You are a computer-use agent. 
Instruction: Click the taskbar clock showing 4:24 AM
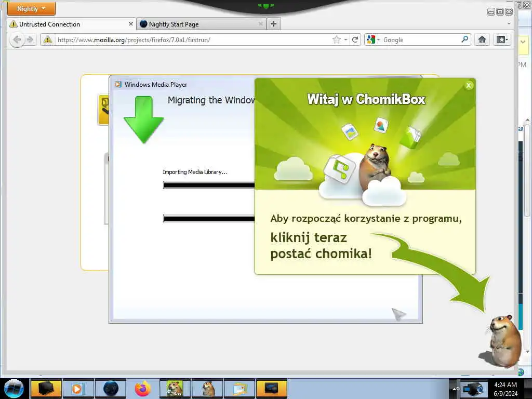[506, 389]
